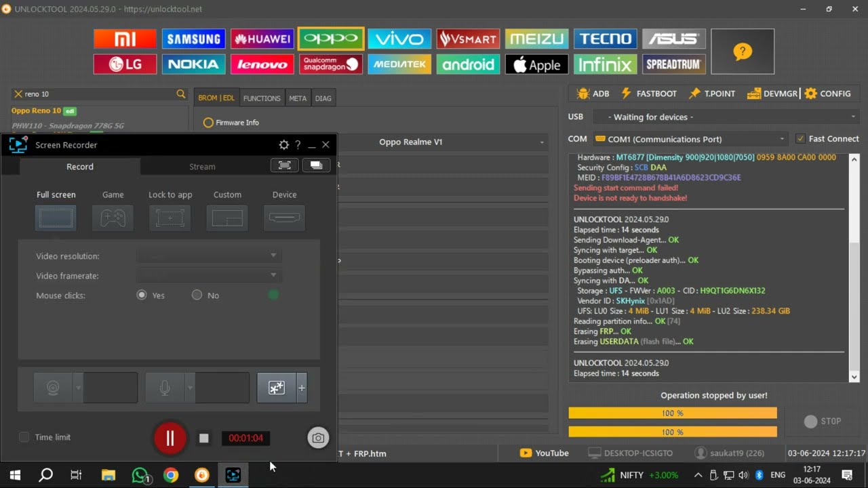Open the USB Waiting for devices dropdown
868x488 pixels.
click(x=728, y=117)
